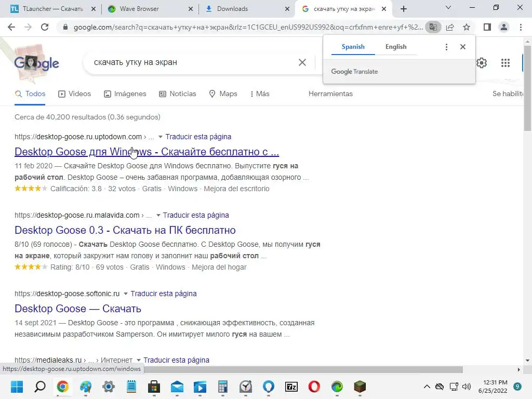Open Desktop Goose — Скачать result
This screenshot has width=532, height=399.
[78, 309]
